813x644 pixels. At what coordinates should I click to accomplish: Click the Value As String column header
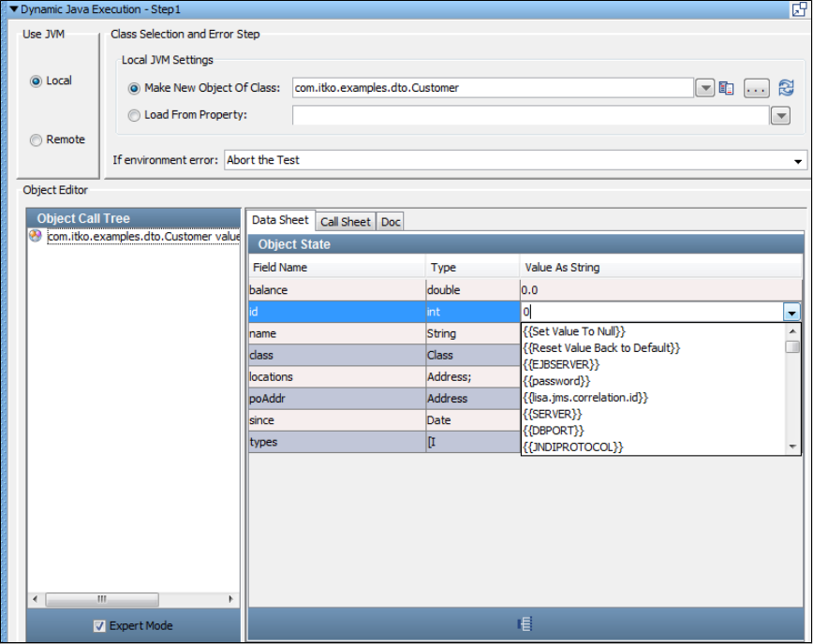(660, 268)
